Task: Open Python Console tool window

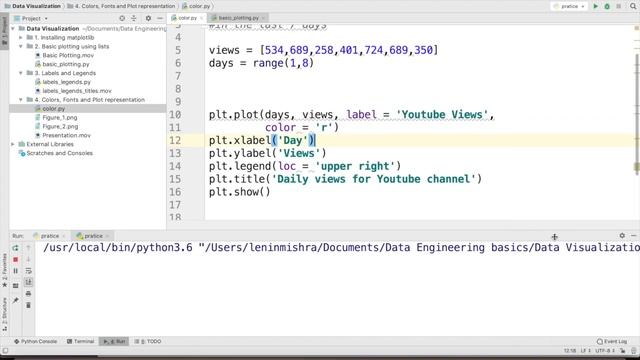Action: coord(36,341)
